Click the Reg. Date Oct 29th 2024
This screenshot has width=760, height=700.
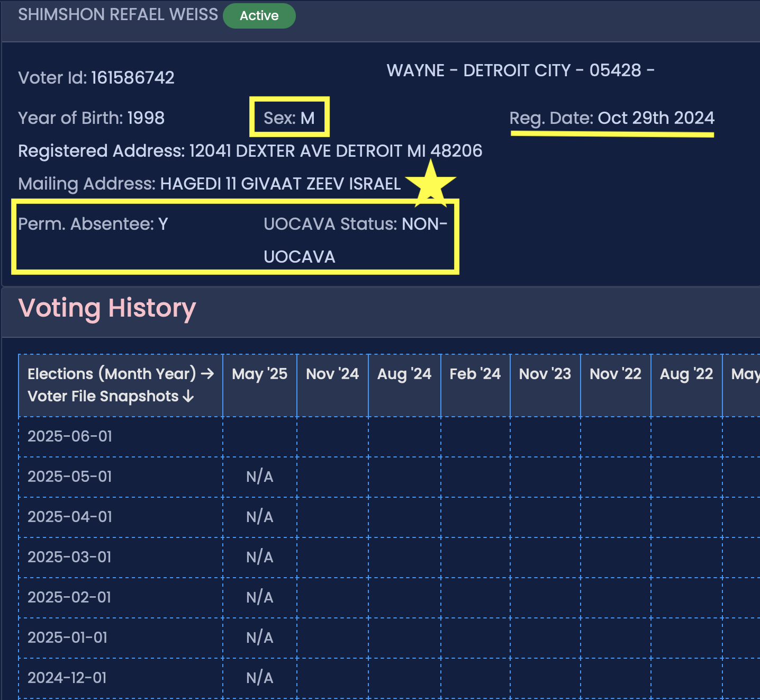tap(612, 118)
